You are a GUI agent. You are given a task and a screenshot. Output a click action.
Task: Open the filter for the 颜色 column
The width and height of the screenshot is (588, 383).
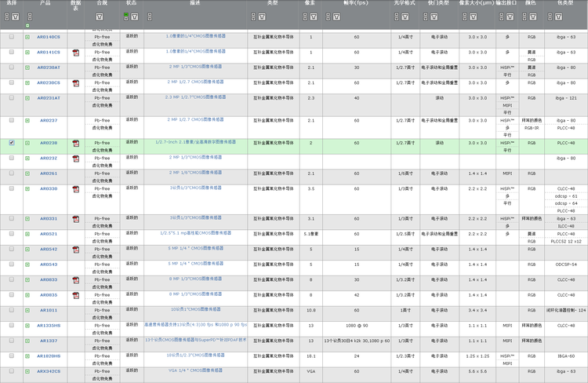coord(533,17)
